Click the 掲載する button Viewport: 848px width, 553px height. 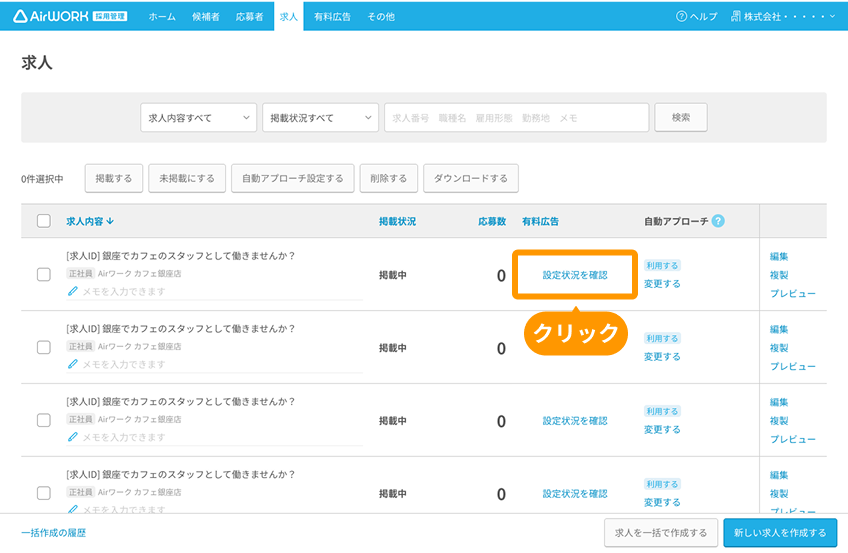click(114, 178)
